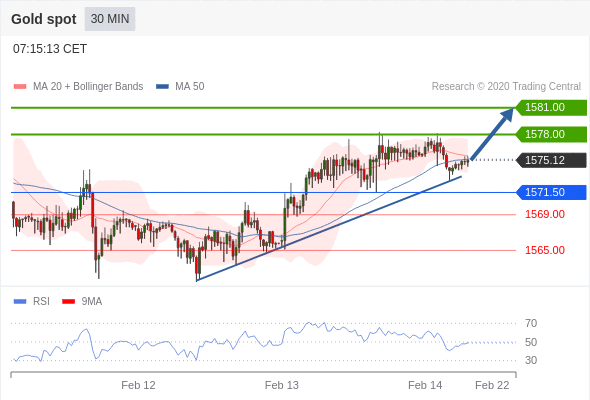The width and height of the screenshot is (590, 400).
Task: Click the 1569.00 red support label
Action: tap(545, 214)
